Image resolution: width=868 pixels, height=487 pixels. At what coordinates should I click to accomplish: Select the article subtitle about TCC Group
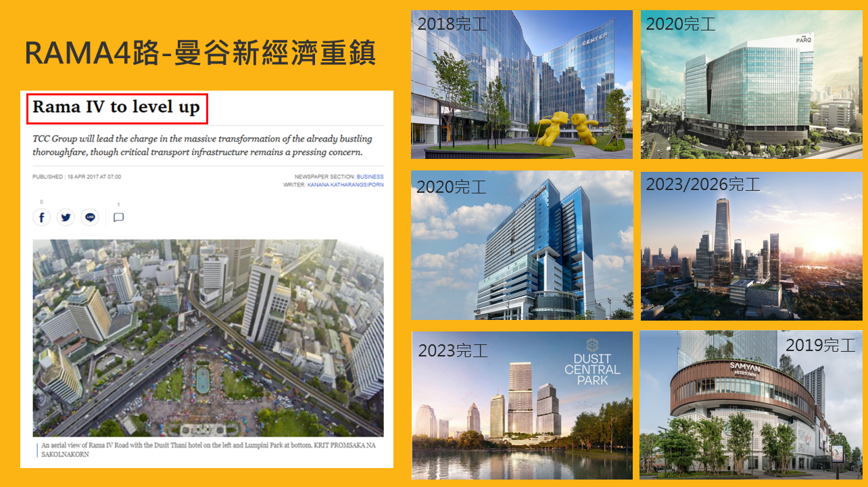click(x=203, y=145)
